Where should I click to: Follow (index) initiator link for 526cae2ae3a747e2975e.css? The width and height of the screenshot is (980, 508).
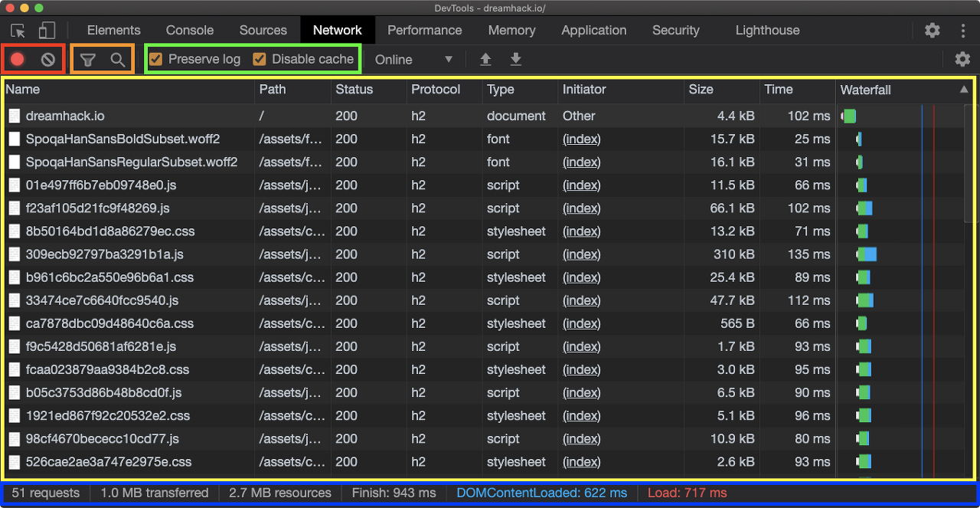tap(581, 462)
